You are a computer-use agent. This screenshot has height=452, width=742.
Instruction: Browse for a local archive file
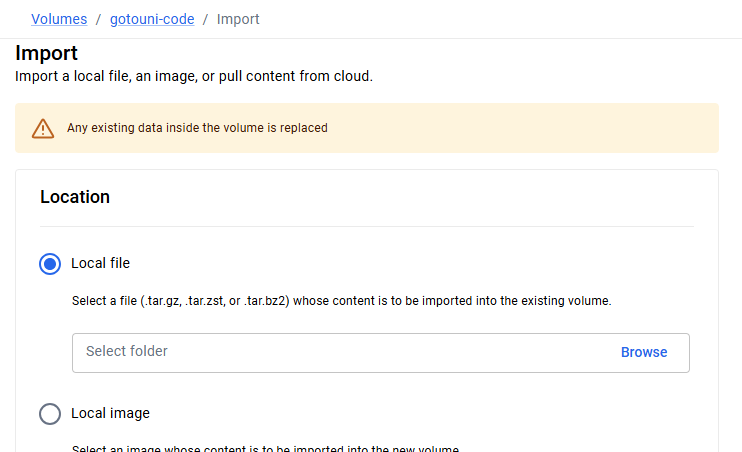[644, 352]
